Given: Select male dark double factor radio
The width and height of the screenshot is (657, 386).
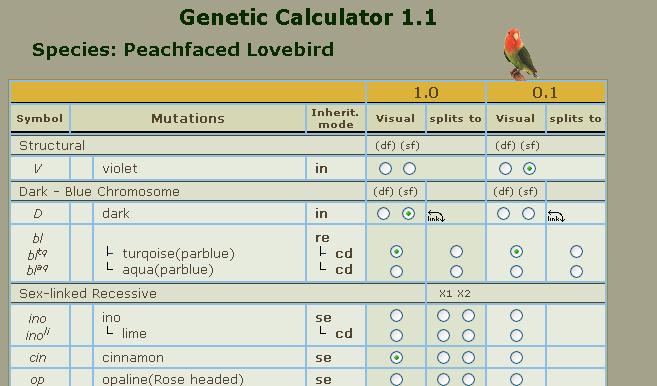Looking at the screenshot, I should tap(383, 214).
